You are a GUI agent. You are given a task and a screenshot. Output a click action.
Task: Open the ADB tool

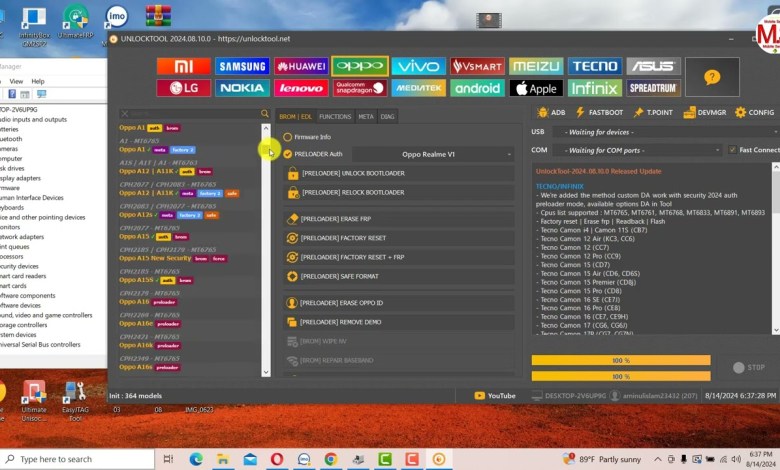click(x=551, y=112)
